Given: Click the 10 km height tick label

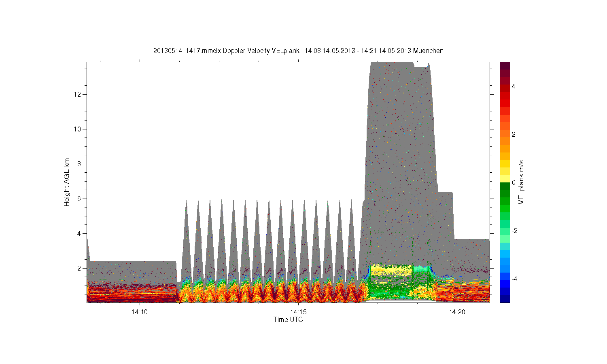Looking at the screenshot, I should pyautogui.click(x=78, y=129).
